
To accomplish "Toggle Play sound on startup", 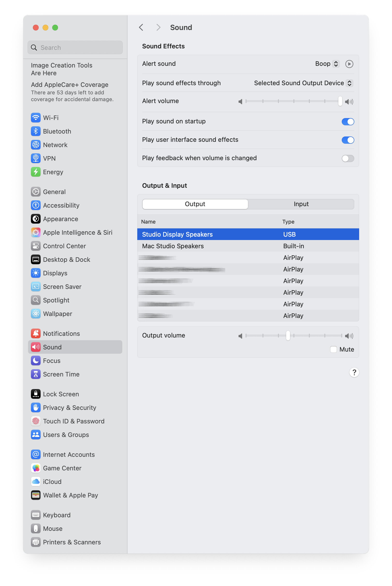I will click(348, 122).
